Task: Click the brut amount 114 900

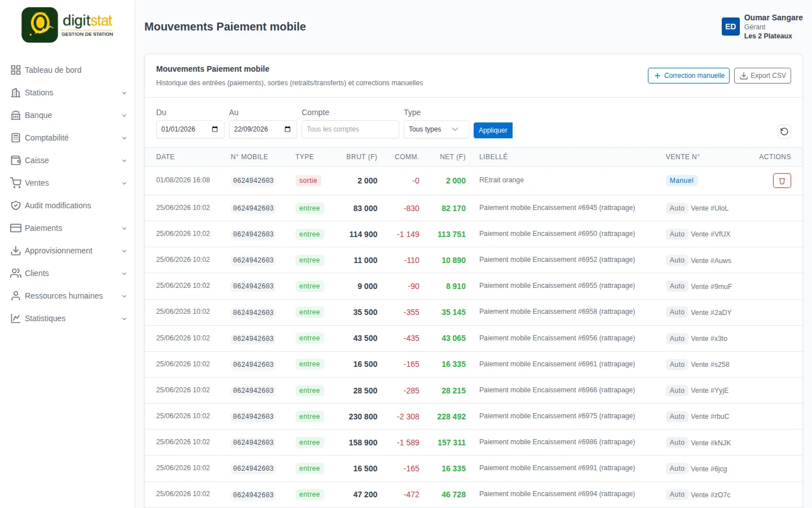Action: tap(363, 234)
